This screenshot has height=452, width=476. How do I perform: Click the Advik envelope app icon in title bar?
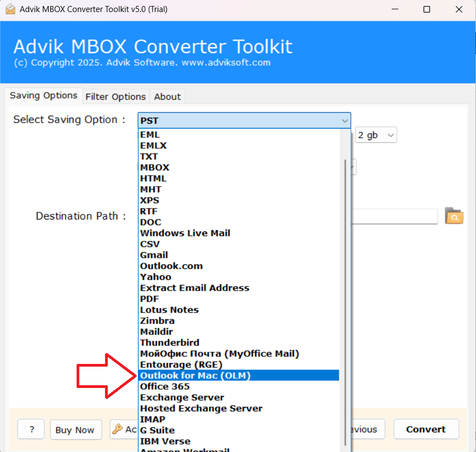[10, 9]
